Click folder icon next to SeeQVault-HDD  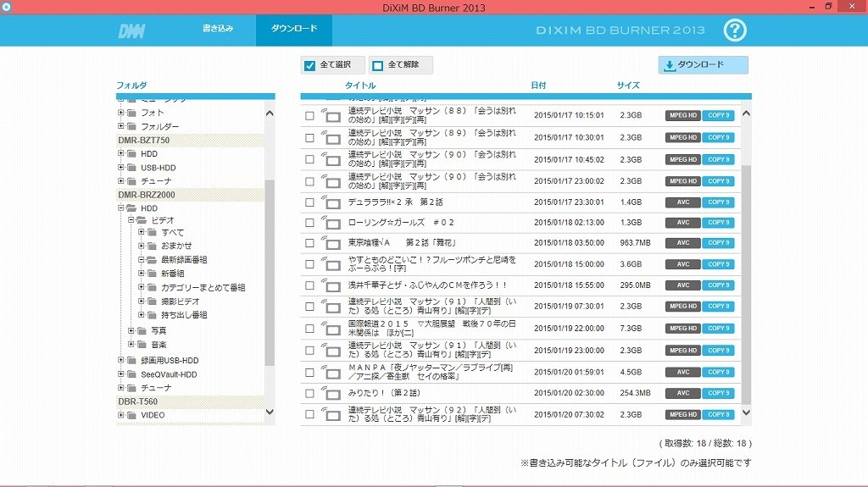coord(131,374)
